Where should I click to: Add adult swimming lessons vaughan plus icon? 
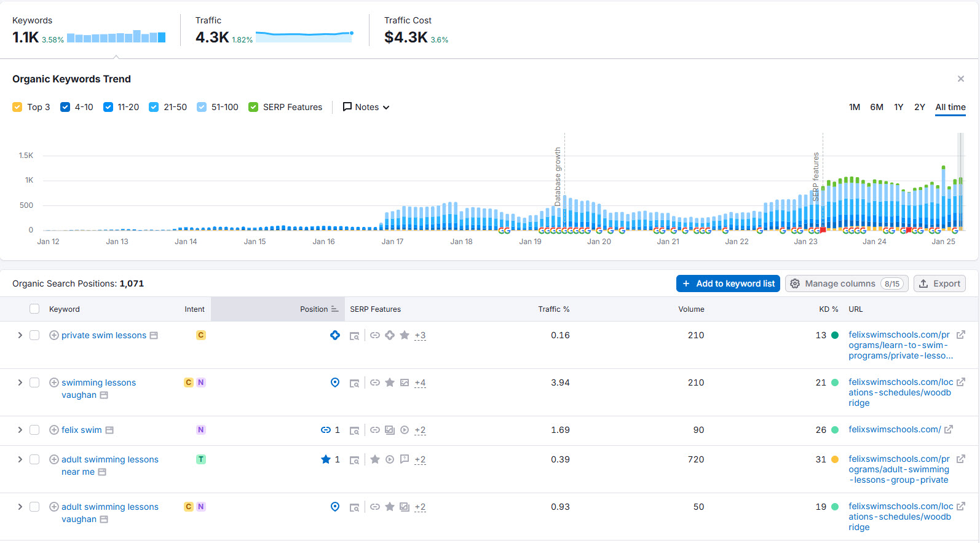[54, 507]
